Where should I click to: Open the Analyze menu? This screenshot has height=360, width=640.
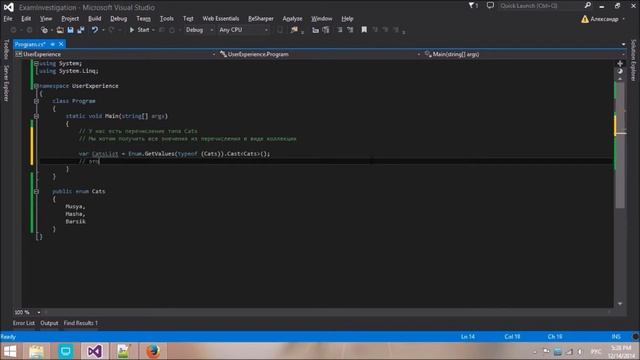[292, 19]
